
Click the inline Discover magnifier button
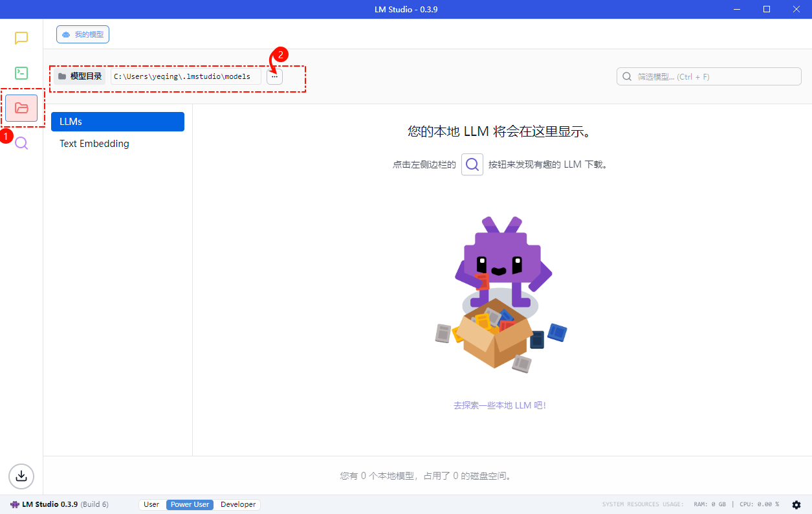(x=472, y=164)
